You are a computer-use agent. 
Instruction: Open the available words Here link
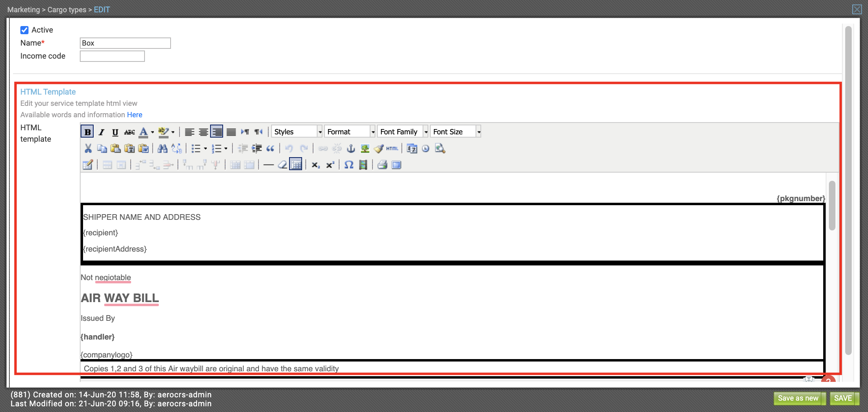(135, 115)
